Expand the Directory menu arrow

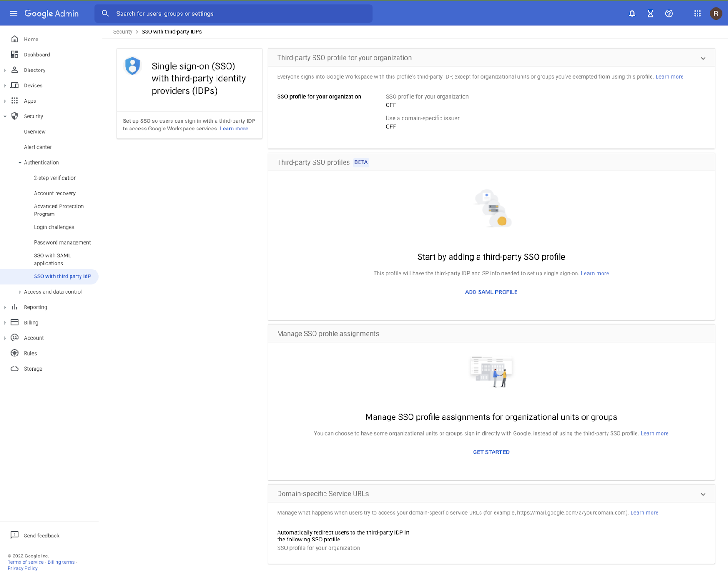pos(5,70)
